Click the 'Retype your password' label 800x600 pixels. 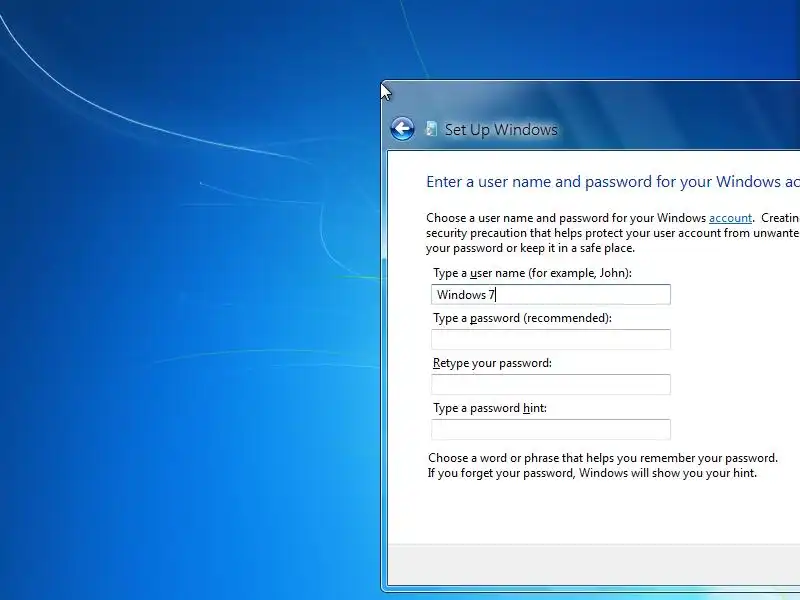492,363
